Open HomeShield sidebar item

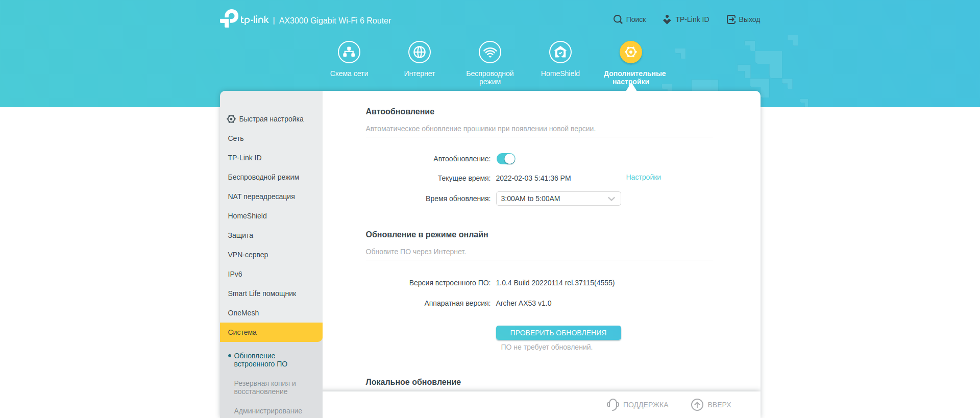click(x=271, y=216)
